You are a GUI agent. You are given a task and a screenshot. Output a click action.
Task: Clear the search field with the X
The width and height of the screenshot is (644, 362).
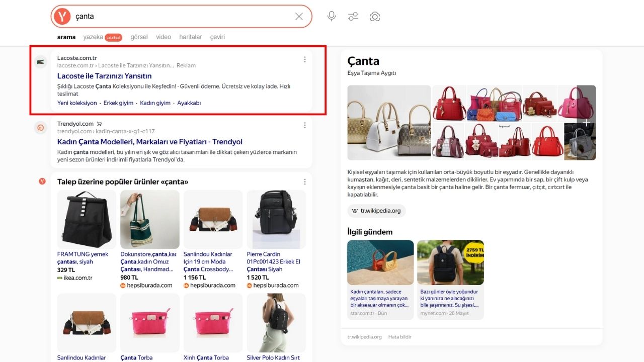299,17
